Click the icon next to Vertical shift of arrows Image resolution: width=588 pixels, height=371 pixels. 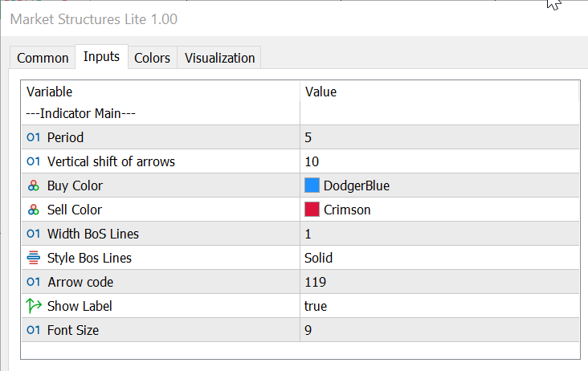pos(34,161)
